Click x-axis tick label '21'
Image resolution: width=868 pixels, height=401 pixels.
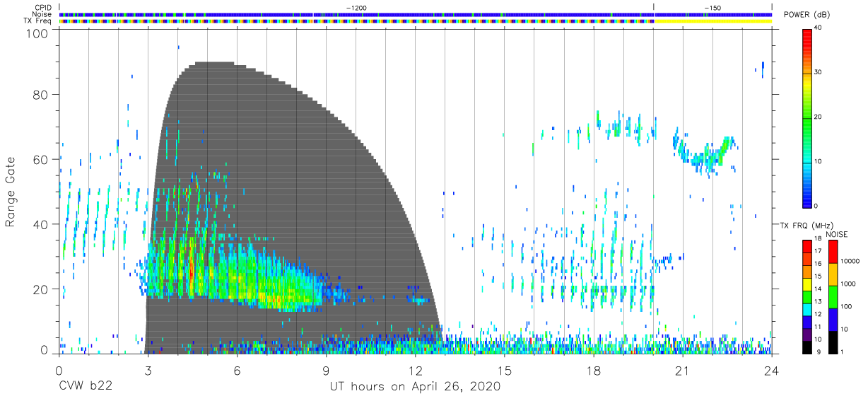682,371
